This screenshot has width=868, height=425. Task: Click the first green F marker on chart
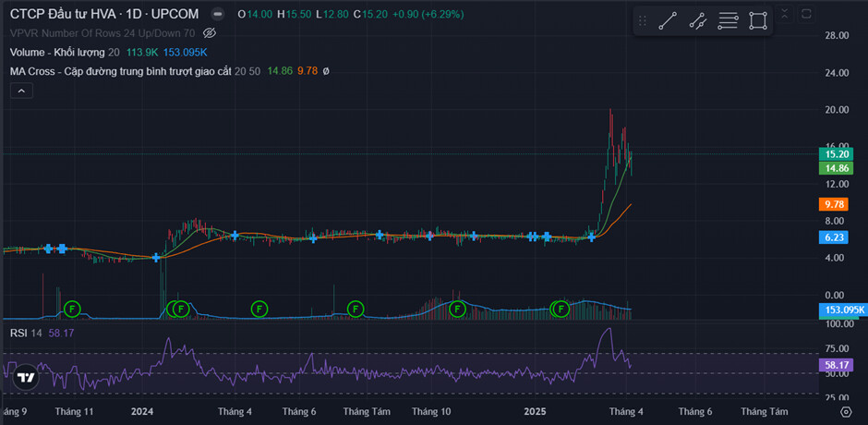tap(72, 308)
